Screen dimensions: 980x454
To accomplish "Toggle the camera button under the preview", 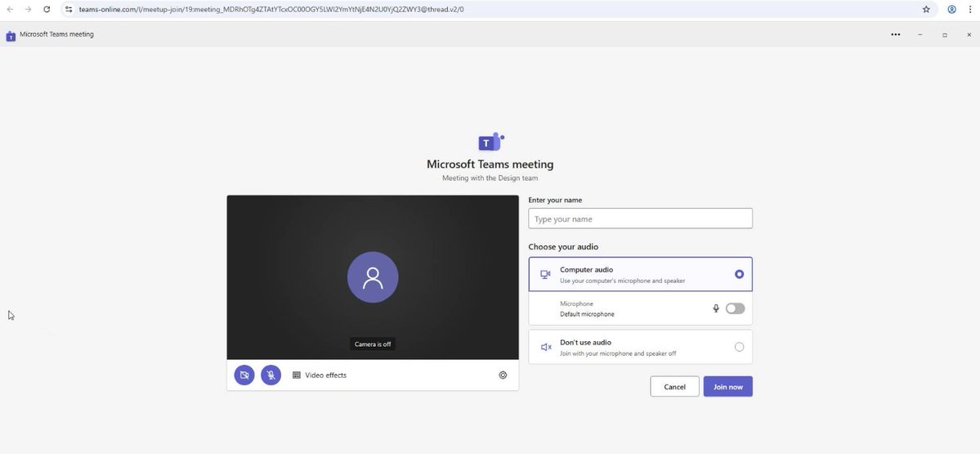I will click(244, 375).
